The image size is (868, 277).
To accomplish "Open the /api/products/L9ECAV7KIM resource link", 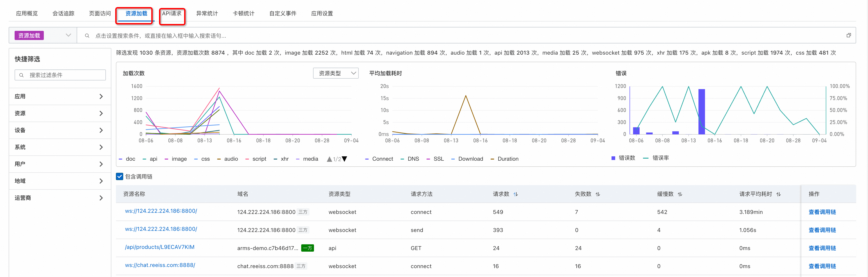I will pyautogui.click(x=159, y=247).
